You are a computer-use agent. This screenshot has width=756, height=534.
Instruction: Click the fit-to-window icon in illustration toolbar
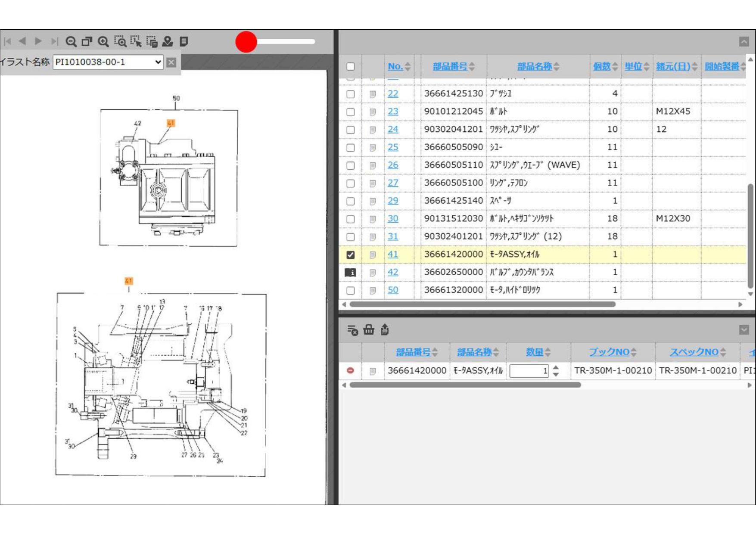pos(87,41)
